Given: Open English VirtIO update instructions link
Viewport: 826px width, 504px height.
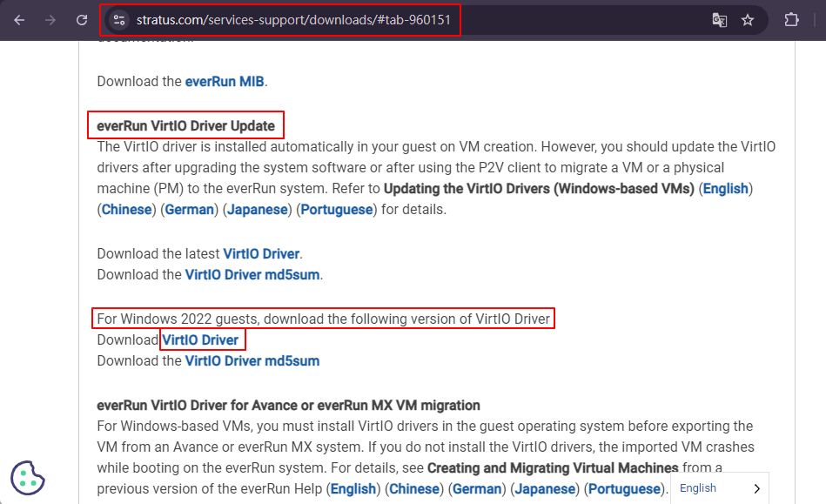Looking at the screenshot, I should pos(725,189).
